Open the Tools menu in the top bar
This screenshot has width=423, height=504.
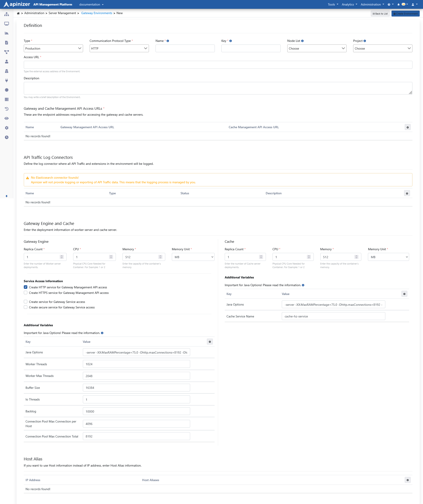(x=333, y=5)
